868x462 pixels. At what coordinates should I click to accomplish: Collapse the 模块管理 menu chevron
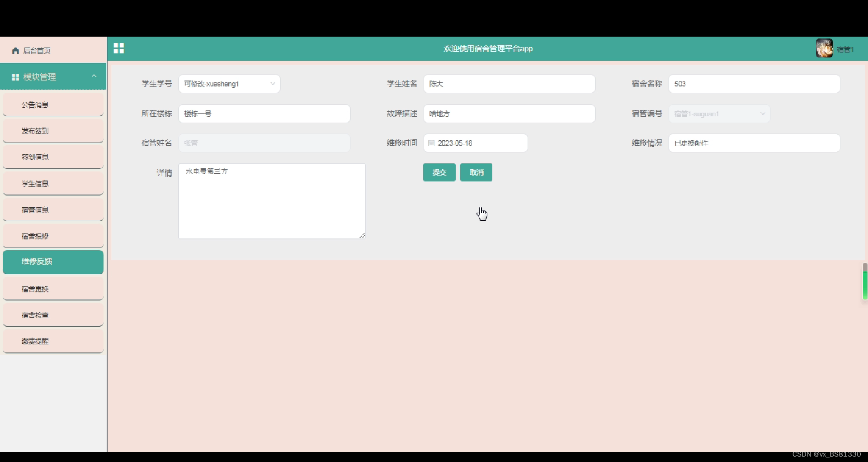click(94, 76)
